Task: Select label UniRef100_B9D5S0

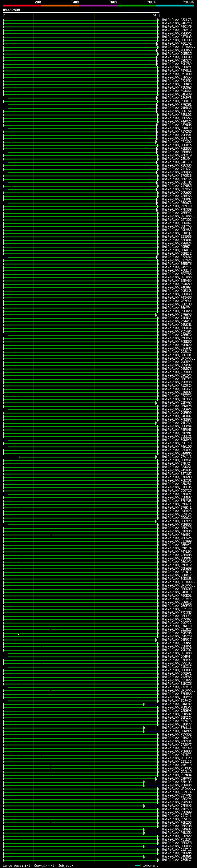Action: coord(177,61)
